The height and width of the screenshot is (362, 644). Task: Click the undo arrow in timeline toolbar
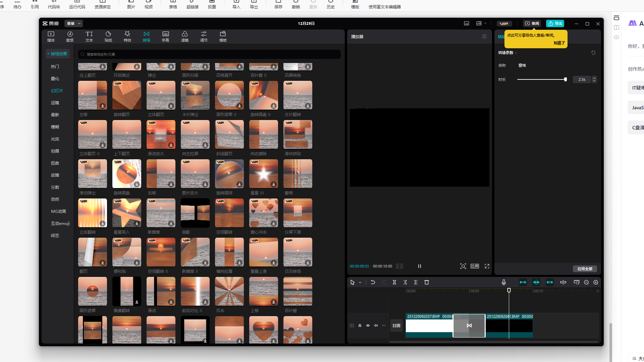click(373, 282)
